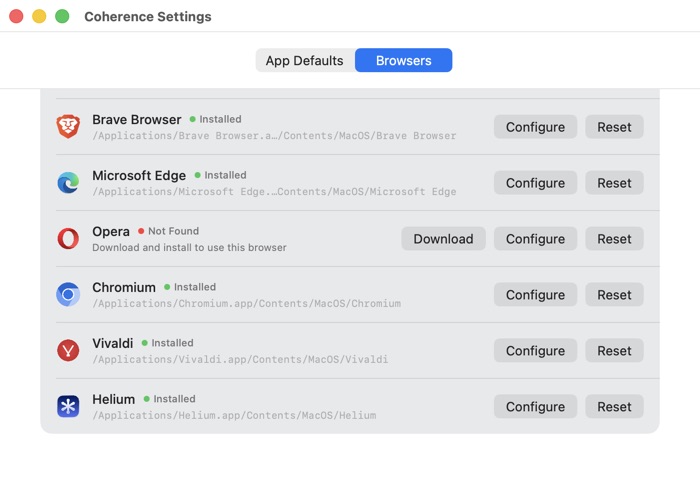Reset Brave Browser settings

click(614, 127)
